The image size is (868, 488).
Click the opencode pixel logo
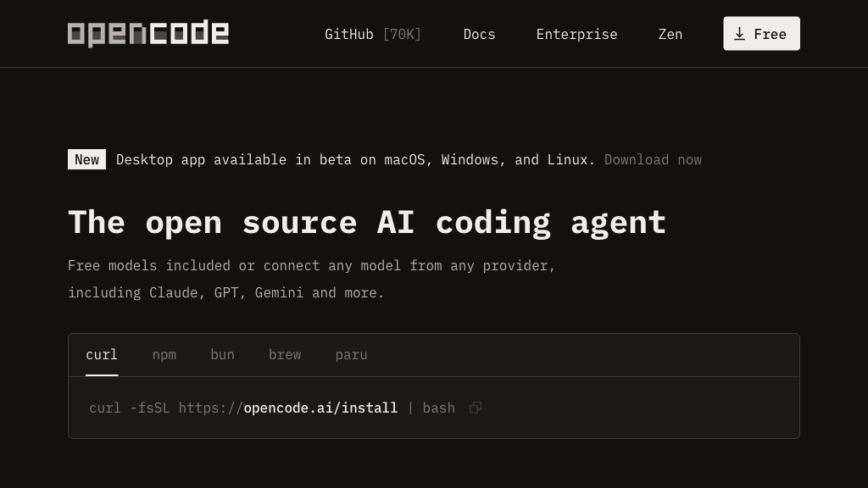(x=148, y=34)
